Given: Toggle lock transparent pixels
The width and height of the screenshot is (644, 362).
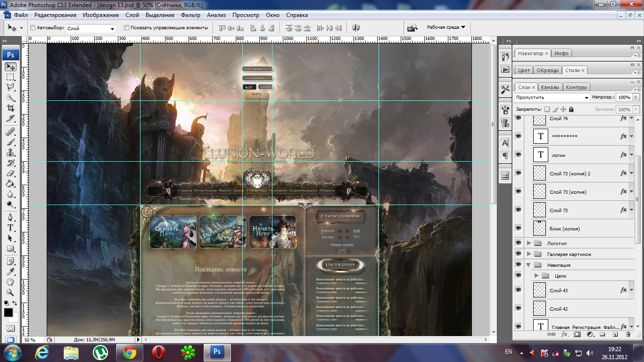Looking at the screenshot, I should tap(547, 109).
